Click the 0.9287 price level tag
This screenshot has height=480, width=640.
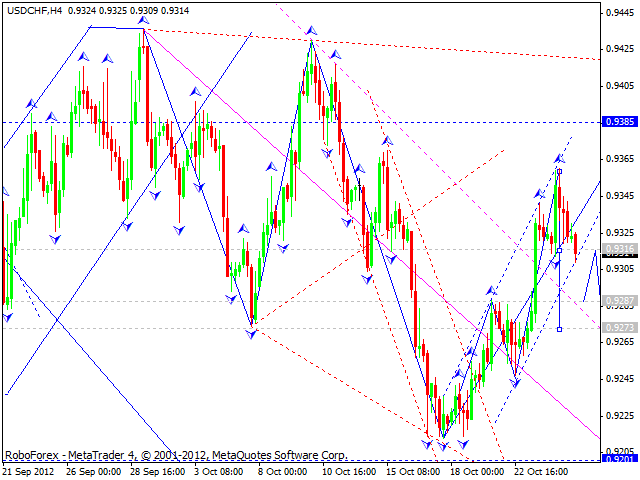pos(620,300)
